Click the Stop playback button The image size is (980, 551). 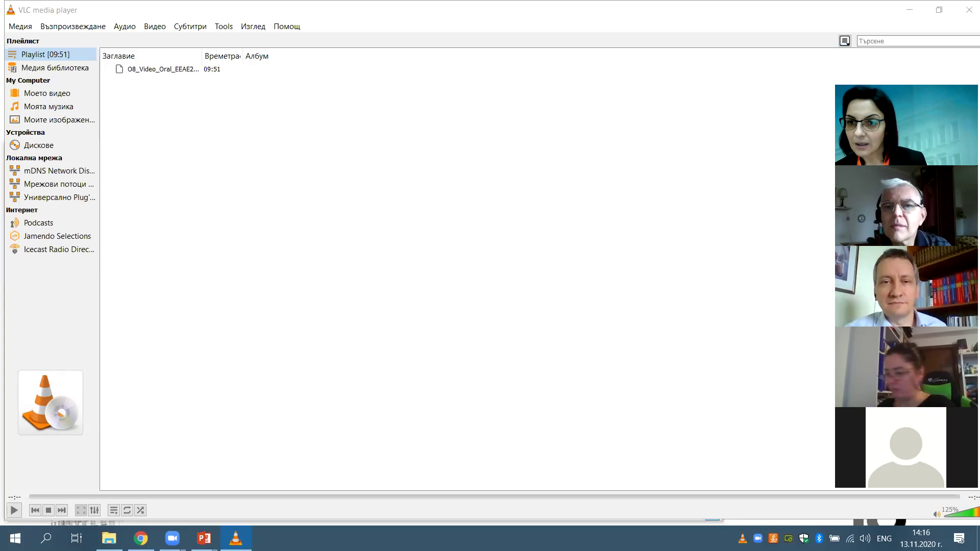pyautogui.click(x=48, y=510)
